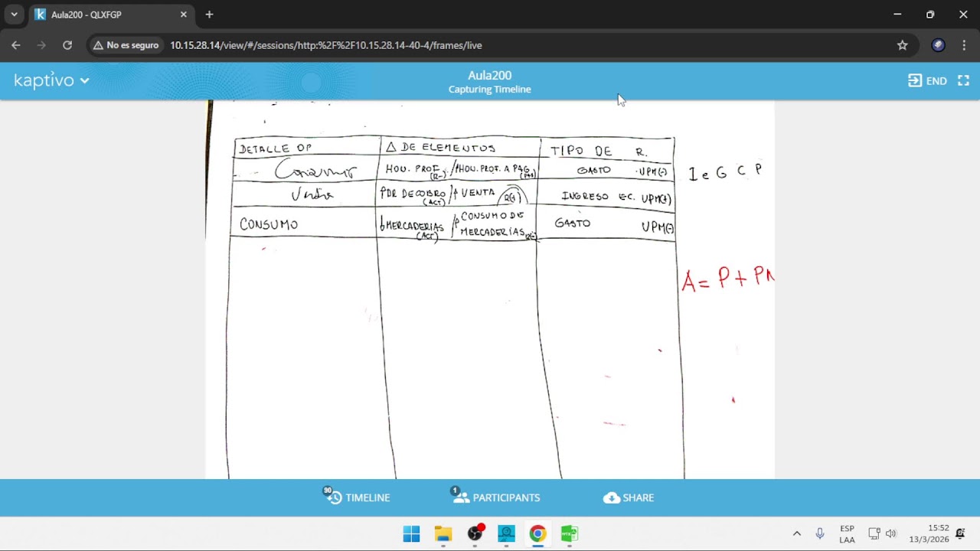Open the Chrome profile avatar
The height and width of the screenshot is (551, 980).
click(938, 45)
